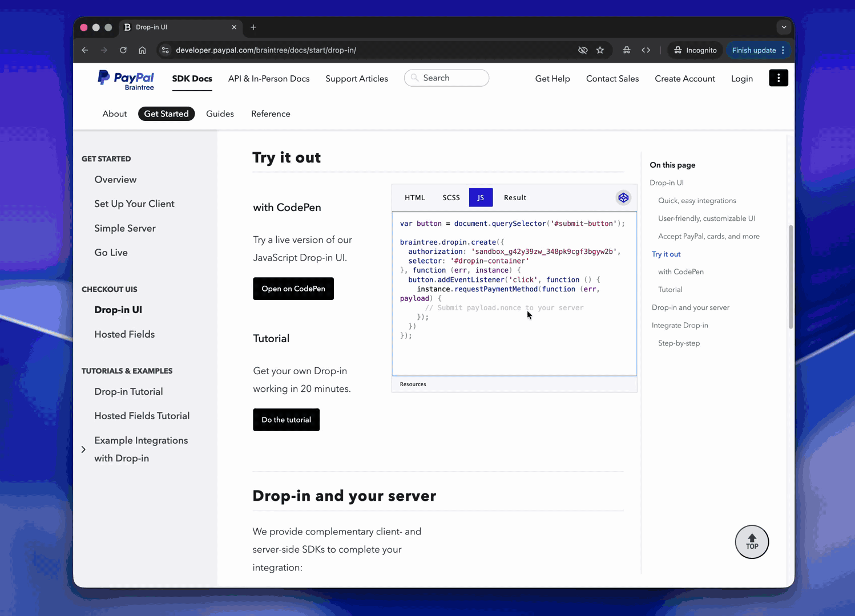The height and width of the screenshot is (616, 855).
Task: Select the Reference sub-navigation tab
Action: [x=271, y=114]
